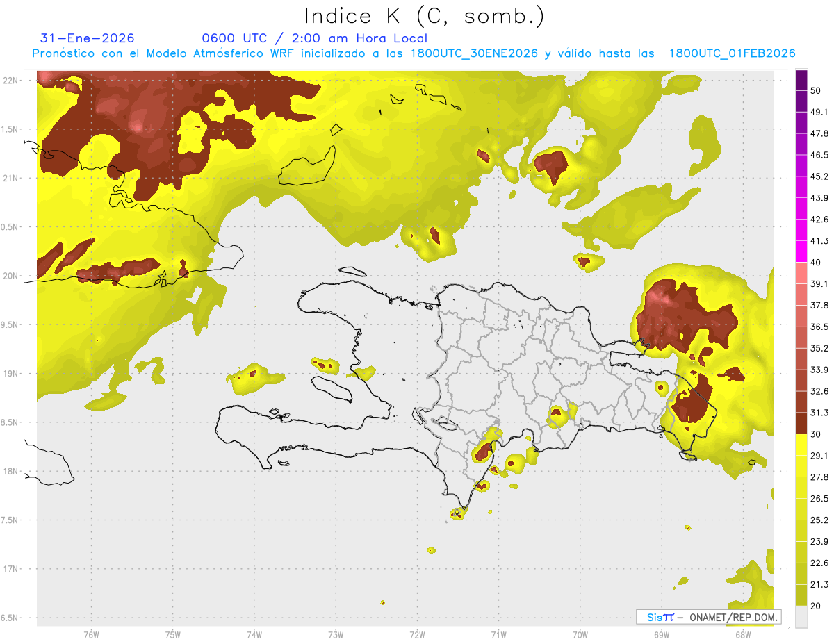
Task: Click the colorbar value '26.5'
Action: coord(819,499)
